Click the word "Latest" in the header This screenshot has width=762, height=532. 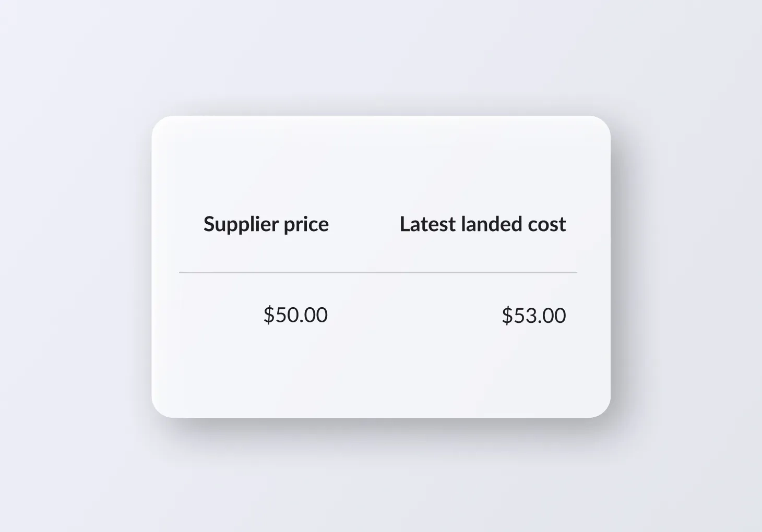(x=421, y=224)
